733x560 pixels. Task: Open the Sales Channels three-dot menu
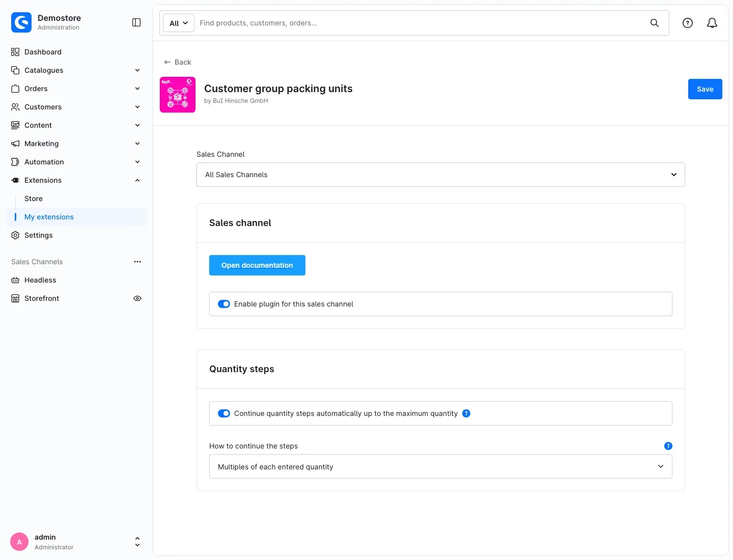tap(137, 262)
